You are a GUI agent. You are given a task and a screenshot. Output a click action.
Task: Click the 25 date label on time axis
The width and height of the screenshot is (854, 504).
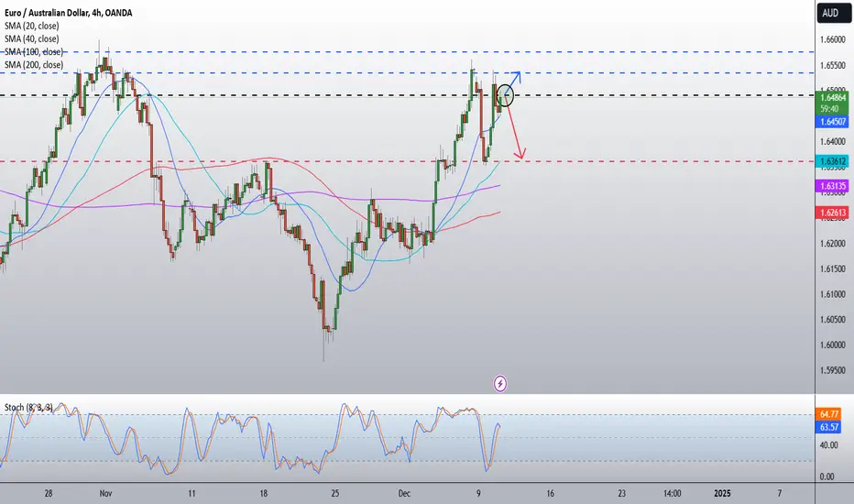pyautogui.click(x=335, y=494)
